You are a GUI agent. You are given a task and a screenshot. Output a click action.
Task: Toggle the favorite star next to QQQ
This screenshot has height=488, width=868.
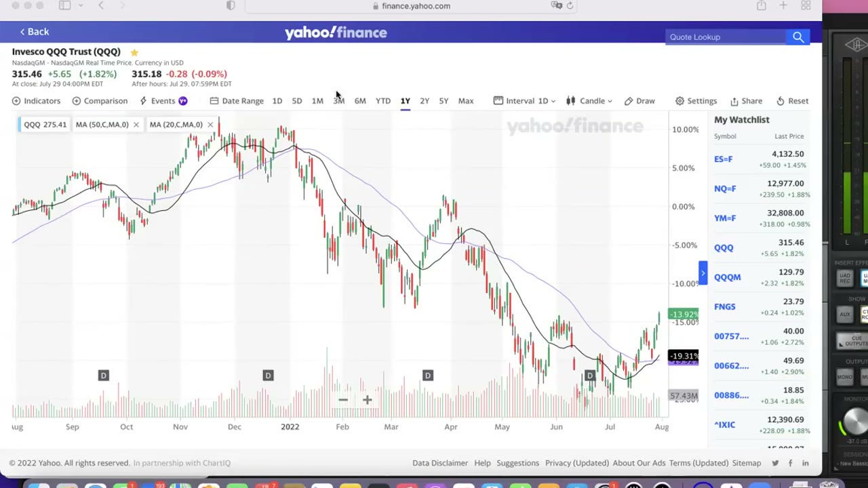pos(134,52)
